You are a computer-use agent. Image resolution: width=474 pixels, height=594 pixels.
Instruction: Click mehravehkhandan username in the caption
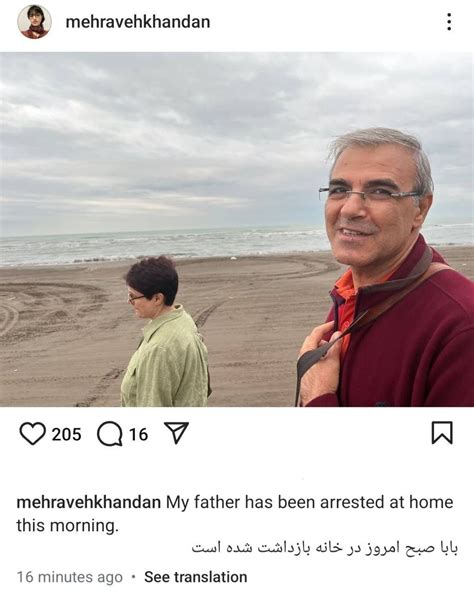tap(89, 502)
